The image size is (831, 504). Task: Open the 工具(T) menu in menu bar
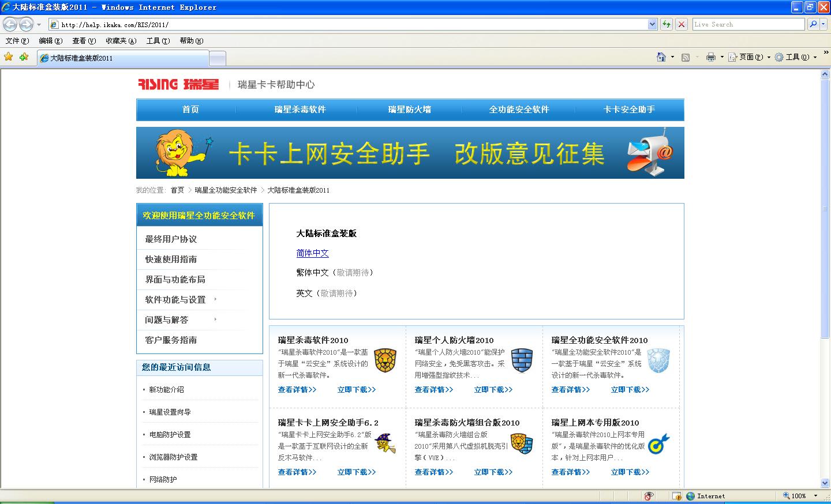(x=158, y=41)
